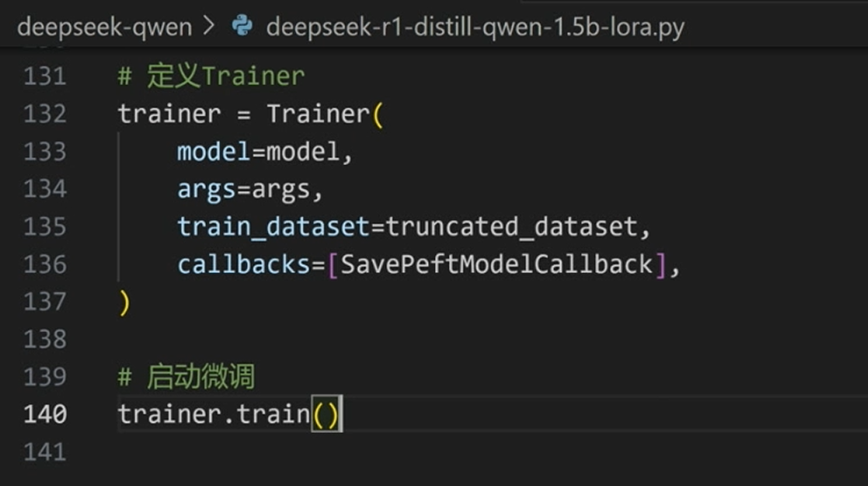
Task: Click the comment '# 定义Trainer'
Action: tap(211, 77)
